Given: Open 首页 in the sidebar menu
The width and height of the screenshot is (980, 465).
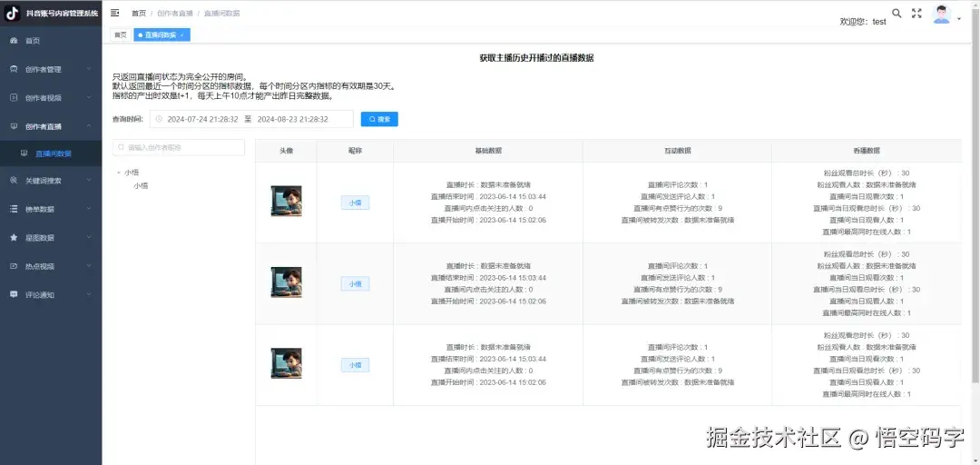Looking at the screenshot, I should click(51, 41).
